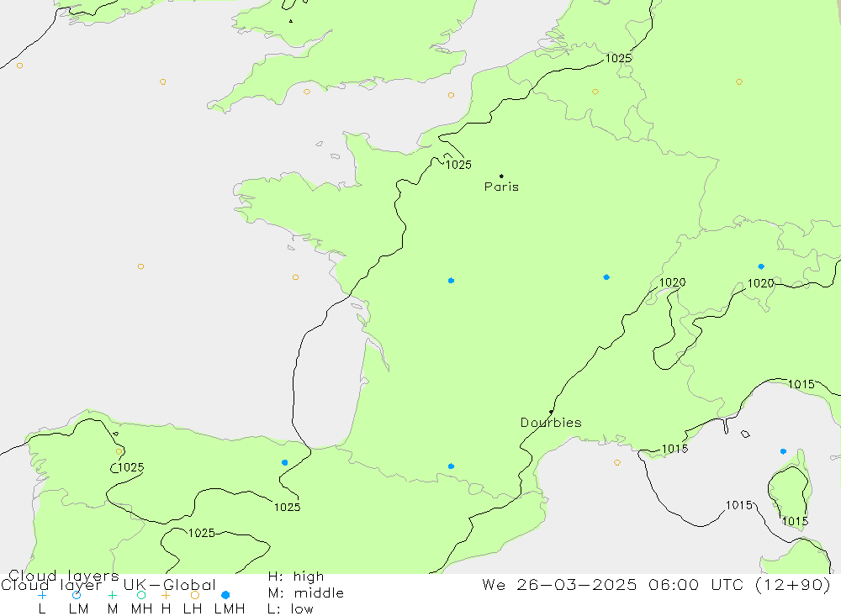Click the 'MH' legend text label
The width and height of the screenshot is (841, 616).
(x=141, y=609)
